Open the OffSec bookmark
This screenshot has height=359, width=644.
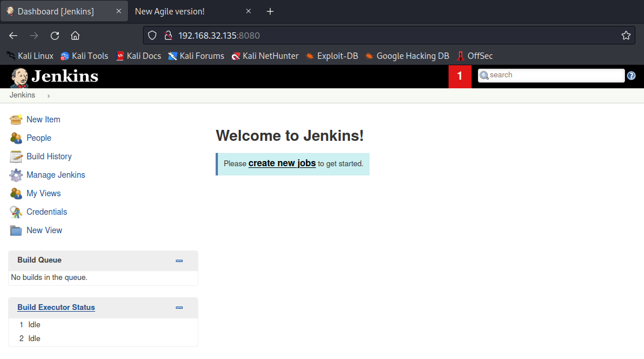(474, 56)
